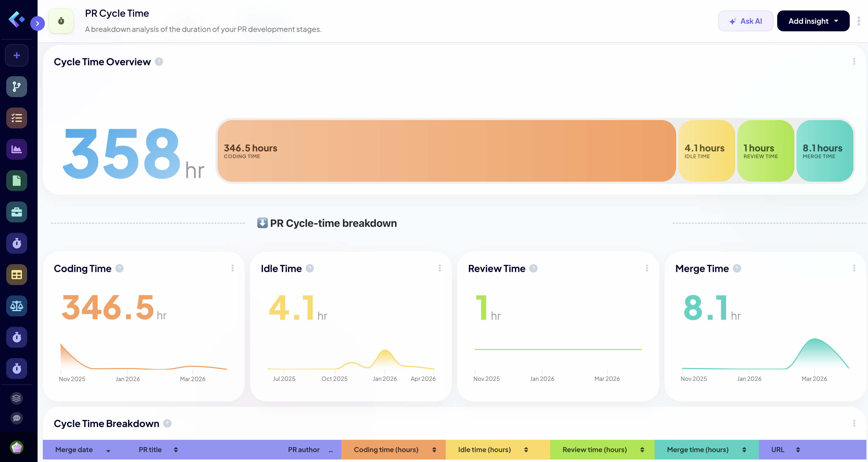This screenshot has height=462, width=868.
Task: Open the area chart icon in sidebar
Action: point(16,149)
